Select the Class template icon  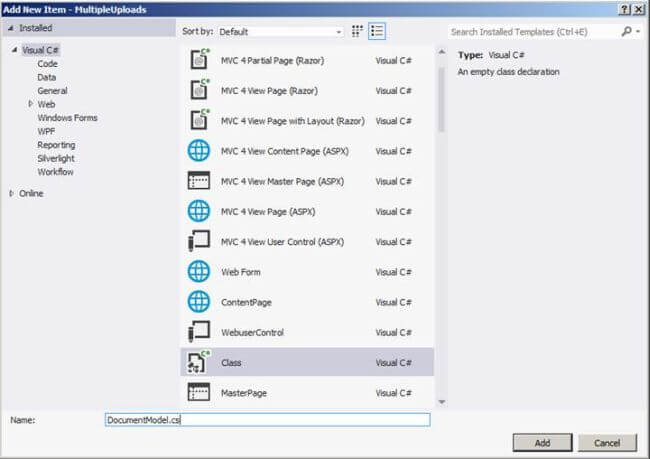199,362
